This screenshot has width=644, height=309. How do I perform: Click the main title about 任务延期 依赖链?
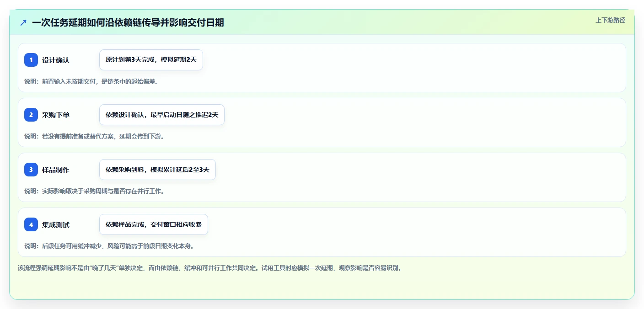128,22
